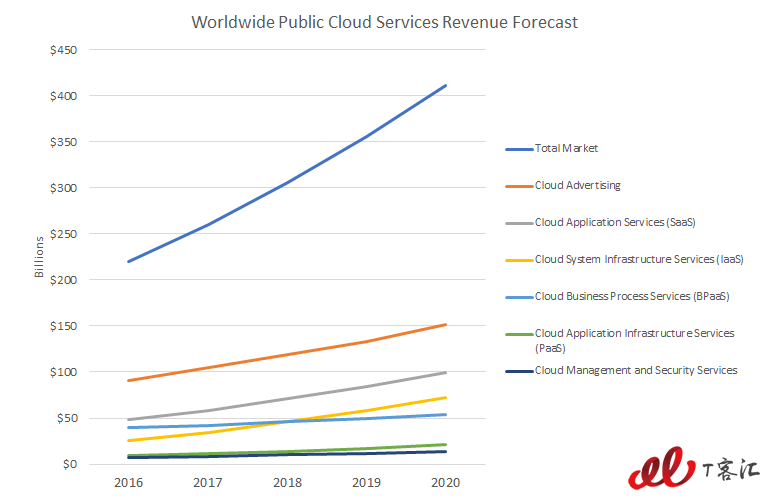Viewport: 770px width, 500px height.
Task: Click the light blue BPaaS line at 2020
Action: [445, 415]
